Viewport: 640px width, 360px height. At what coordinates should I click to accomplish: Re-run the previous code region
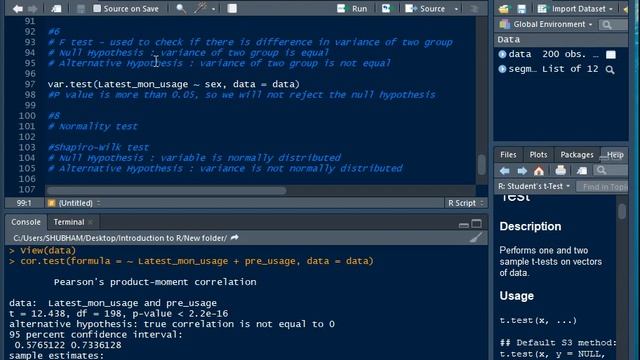pos(386,9)
